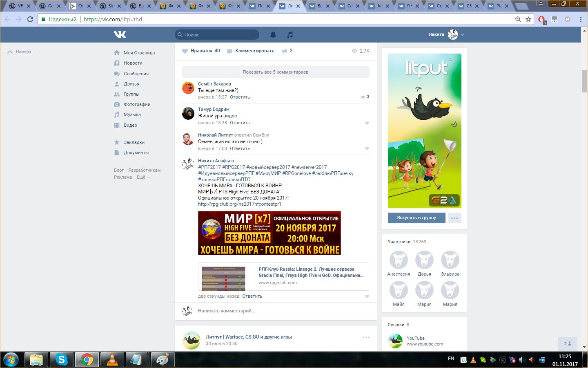Open three-dots menu beside Вступить в группу
This screenshot has height=368, width=588.
pos(454,218)
